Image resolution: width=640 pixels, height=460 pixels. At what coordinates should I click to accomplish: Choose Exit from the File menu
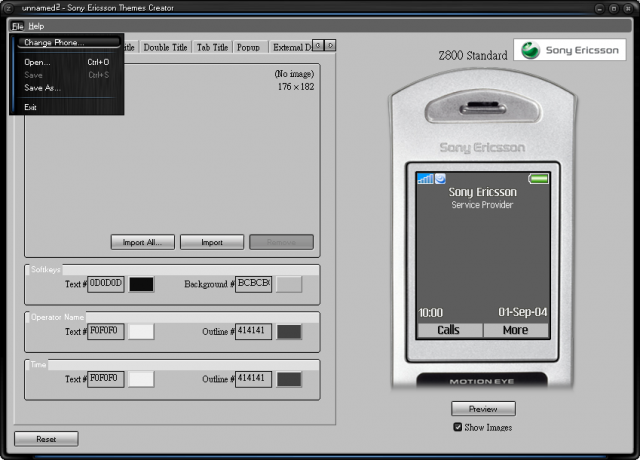click(x=67, y=107)
